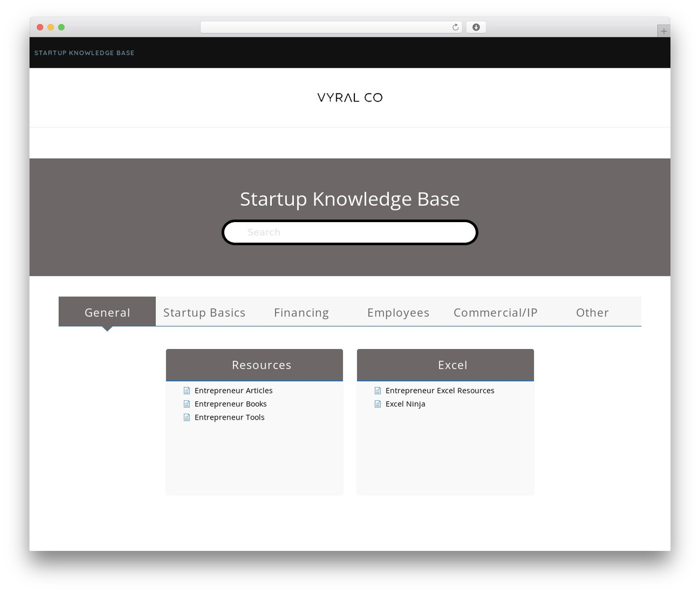Close the browser window with red button

(40, 27)
